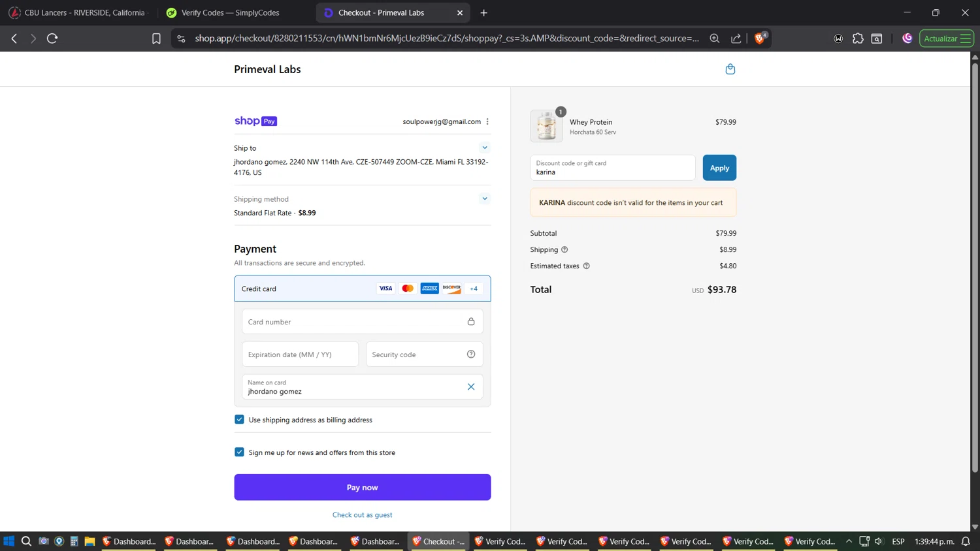Image resolution: width=980 pixels, height=551 pixels.
Task: Open Windows taskbar search
Action: [26, 541]
